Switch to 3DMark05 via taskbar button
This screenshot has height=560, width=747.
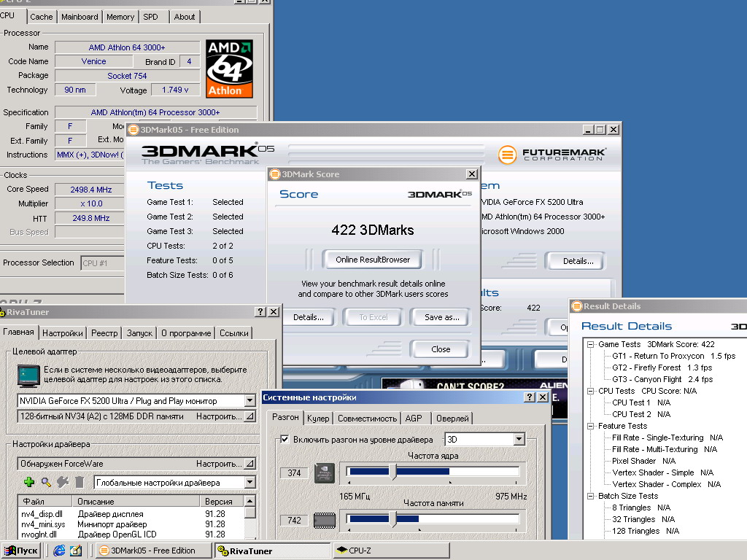(153, 551)
